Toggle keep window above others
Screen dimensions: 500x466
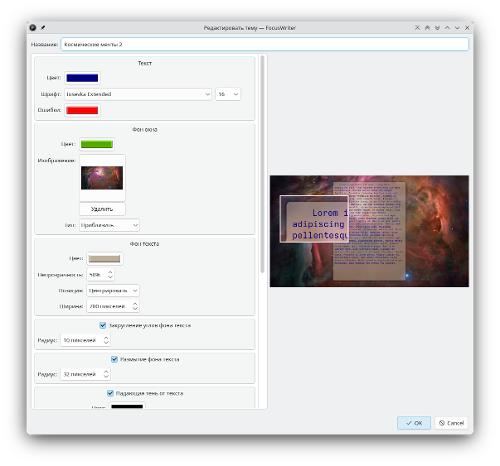click(427, 28)
